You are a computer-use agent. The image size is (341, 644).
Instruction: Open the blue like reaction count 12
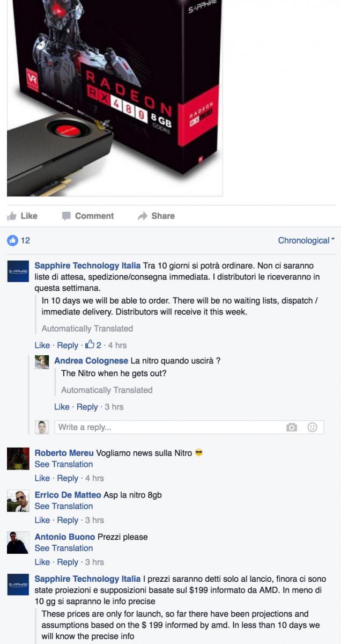(19, 240)
